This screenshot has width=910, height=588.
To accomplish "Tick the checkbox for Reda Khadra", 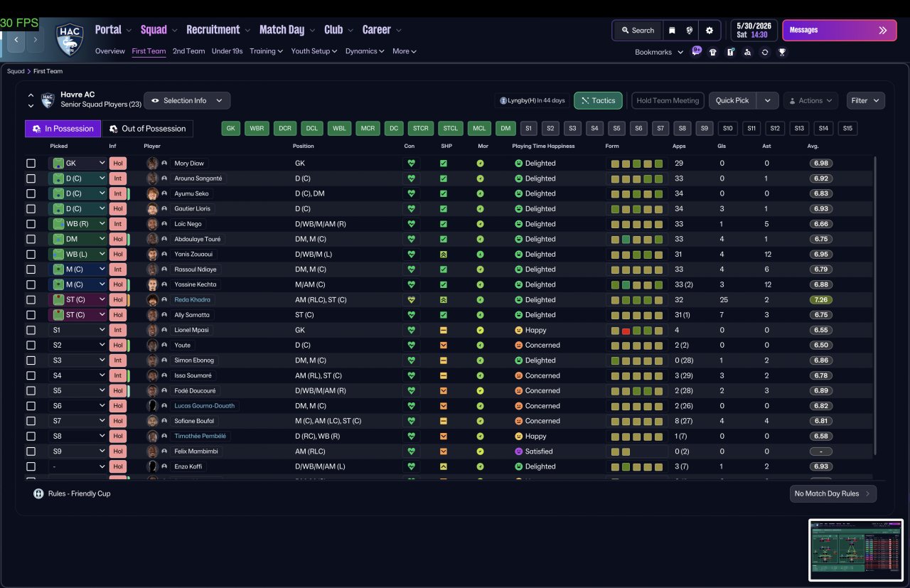I will (x=31, y=300).
